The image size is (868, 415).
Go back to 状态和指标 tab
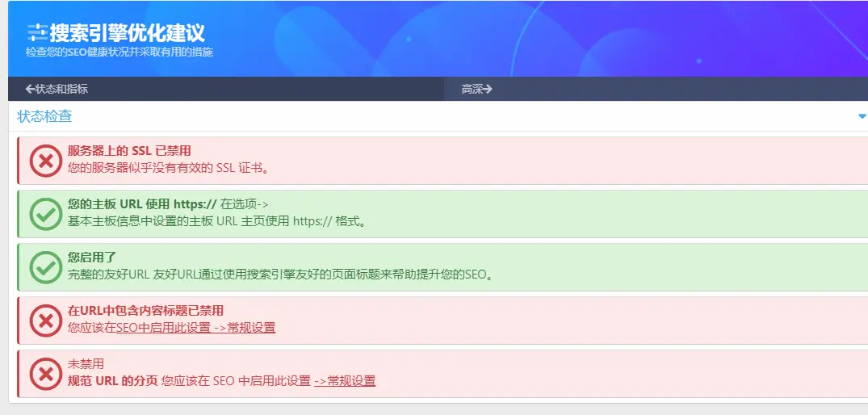click(x=57, y=89)
